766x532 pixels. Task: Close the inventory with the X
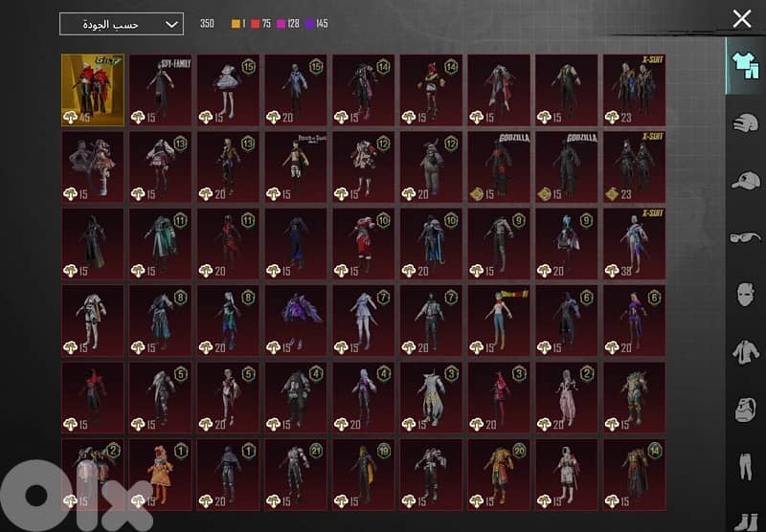[x=742, y=18]
